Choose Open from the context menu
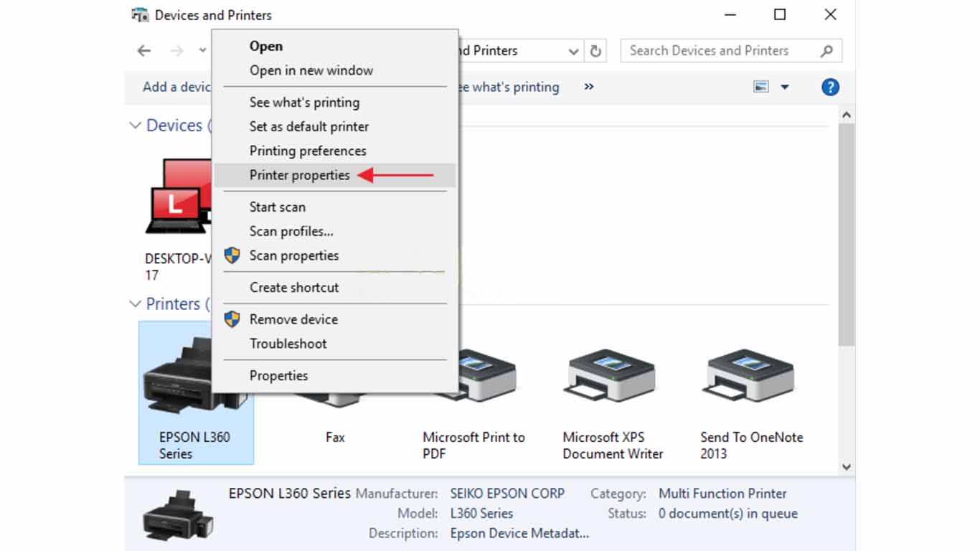 point(334,46)
